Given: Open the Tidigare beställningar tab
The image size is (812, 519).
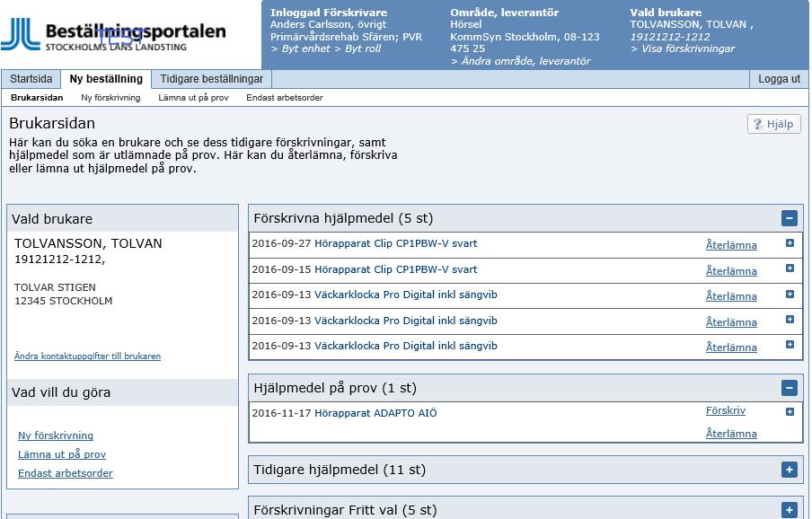Looking at the screenshot, I should (211, 79).
